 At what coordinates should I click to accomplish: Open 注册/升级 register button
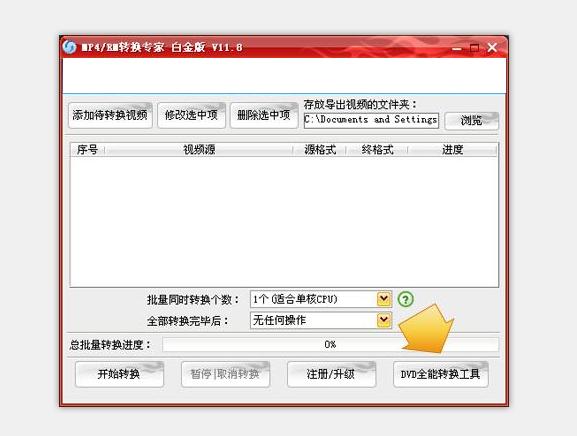coord(331,374)
